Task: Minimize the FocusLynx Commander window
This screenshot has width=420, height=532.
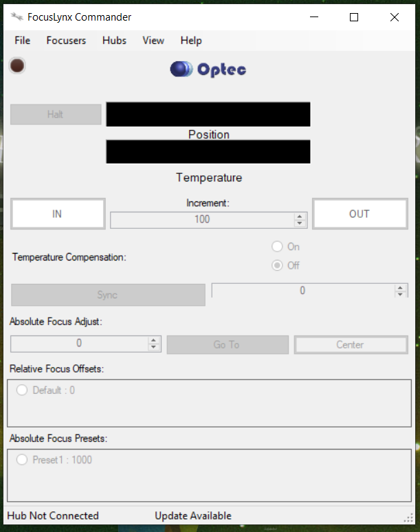Action: pyautogui.click(x=314, y=17)
